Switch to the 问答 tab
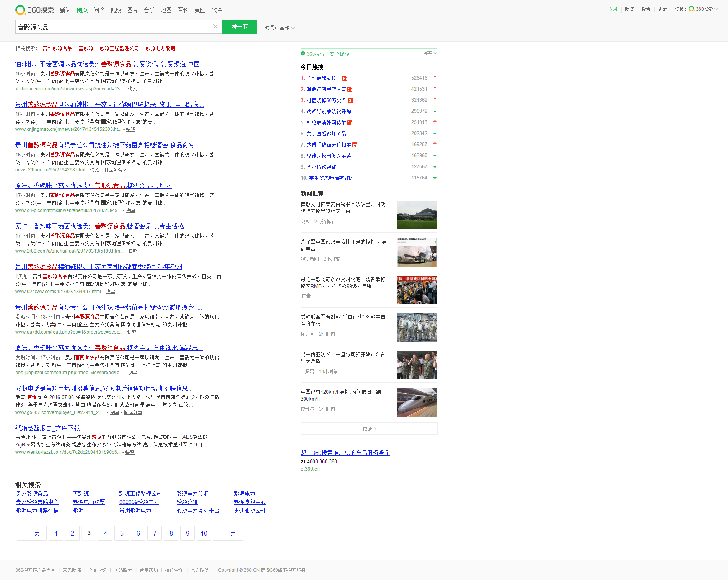Screen dimensions: 728x580 pyautogui.click(x=99, y=10)
